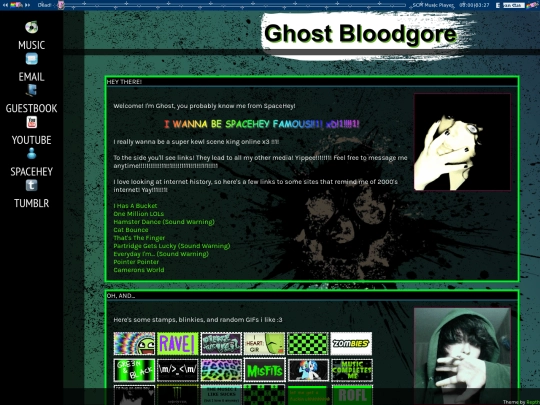This screenshot has width=540, height=405.
Task: Click the profile photo with hand over face
Action: (462, 142)
